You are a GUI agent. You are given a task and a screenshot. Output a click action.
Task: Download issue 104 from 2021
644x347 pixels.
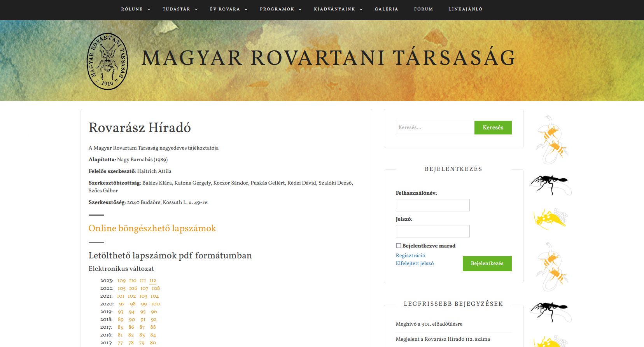(x=155, y=296)
